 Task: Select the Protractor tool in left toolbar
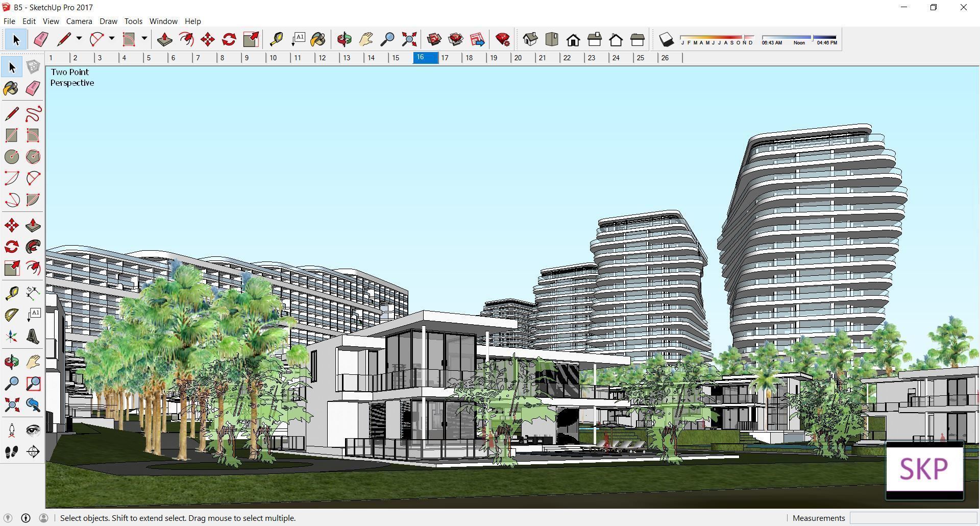tap(12, 315)
